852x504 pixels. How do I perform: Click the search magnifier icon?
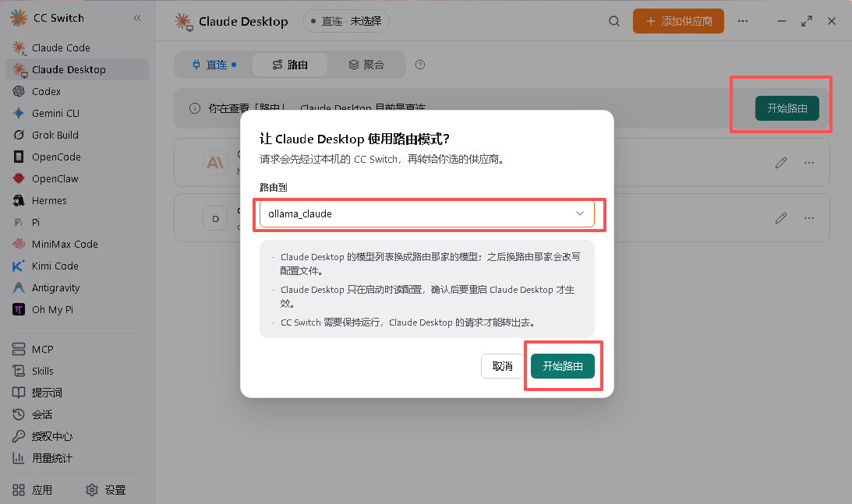tap(614, 21)
